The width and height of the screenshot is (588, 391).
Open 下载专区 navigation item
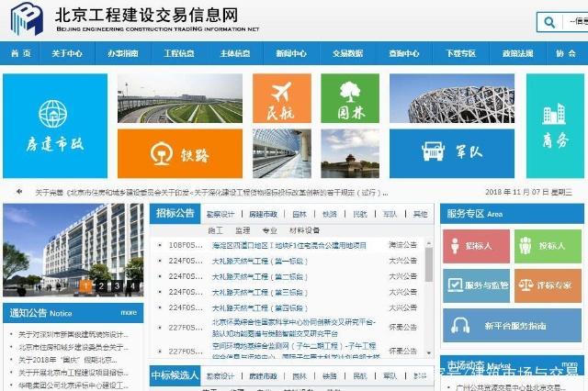coord(461,53)
